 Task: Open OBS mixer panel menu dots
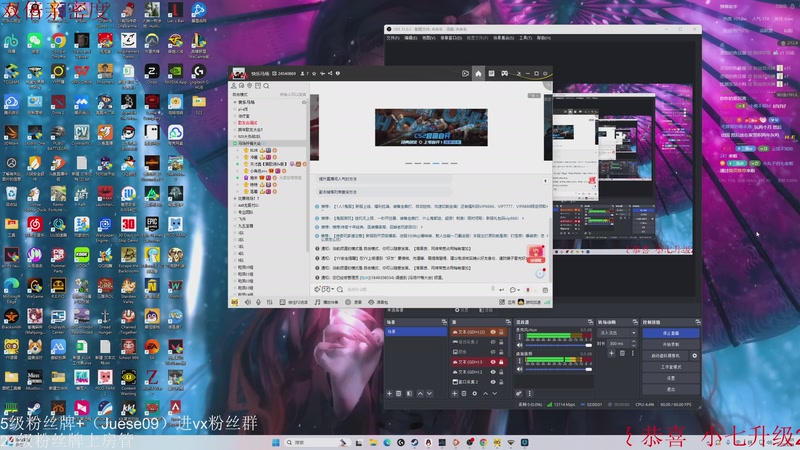click(530, 393)
